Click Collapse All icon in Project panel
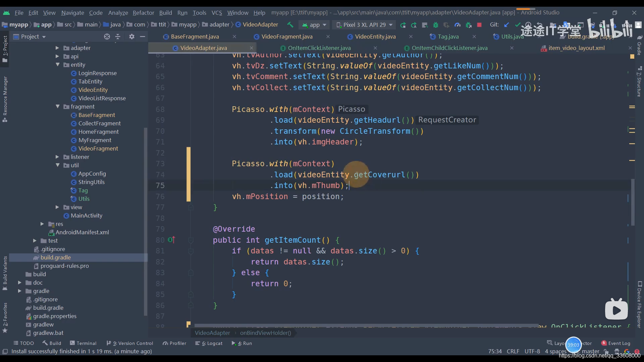644x362 pixels. coord(118,37)
